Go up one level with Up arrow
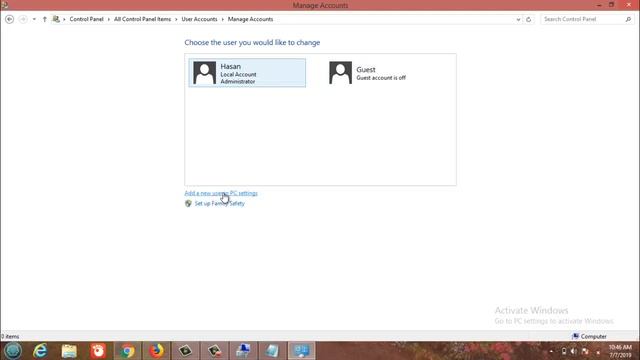Screen dimensions: 640x360 coord(44,19)
